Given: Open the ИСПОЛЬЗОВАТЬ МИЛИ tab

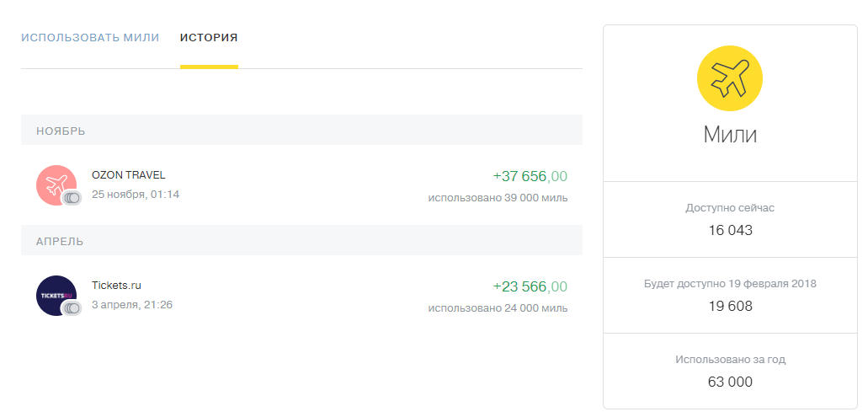Looking at the screenshot, I should (90, 38).
